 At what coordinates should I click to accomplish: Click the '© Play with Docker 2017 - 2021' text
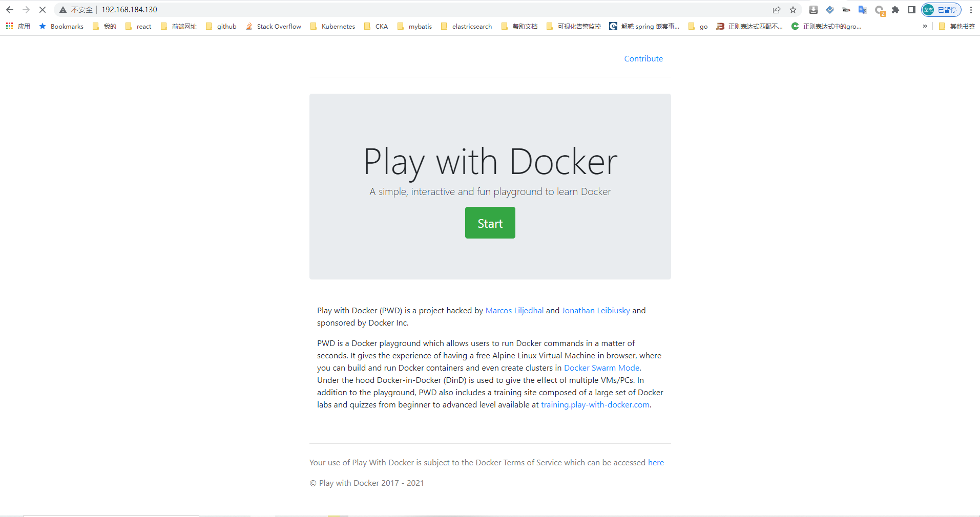pyautogui.click(x=367, y=483)
